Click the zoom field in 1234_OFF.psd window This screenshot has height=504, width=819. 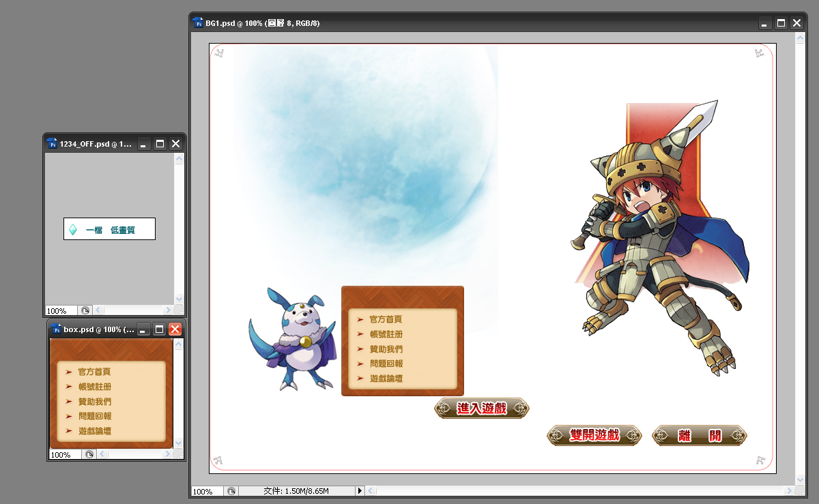click(60, 310)
